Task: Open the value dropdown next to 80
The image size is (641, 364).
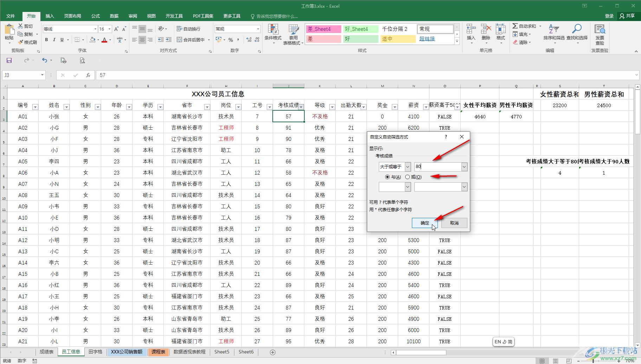Action: [464, 167]
